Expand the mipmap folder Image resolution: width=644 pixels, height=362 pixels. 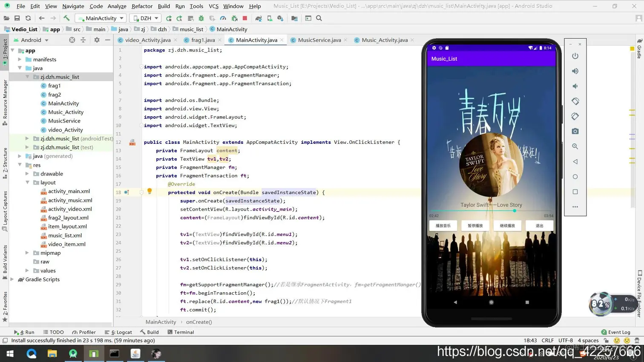pyautogui.click(x=27, y=253)
